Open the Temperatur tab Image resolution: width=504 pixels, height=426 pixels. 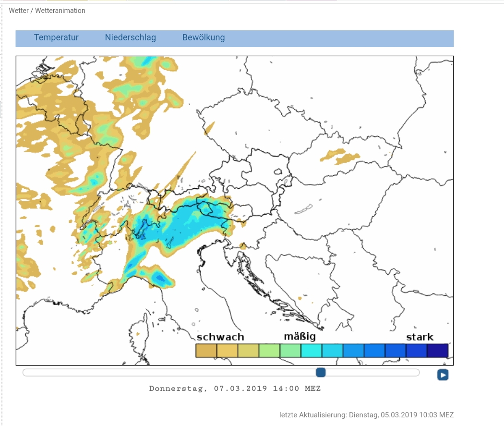(56, 37)
